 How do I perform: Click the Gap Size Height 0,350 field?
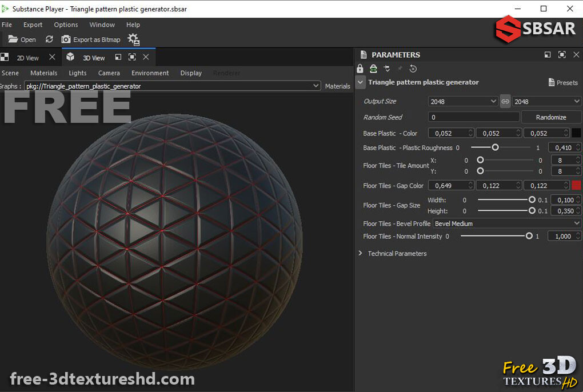coord(565,211)
